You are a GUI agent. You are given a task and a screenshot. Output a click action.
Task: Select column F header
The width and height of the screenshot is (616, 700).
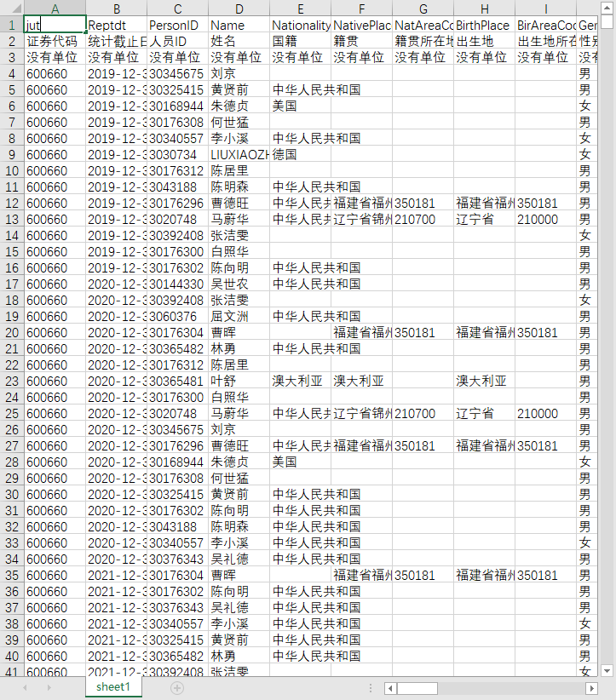coord(362,9)
